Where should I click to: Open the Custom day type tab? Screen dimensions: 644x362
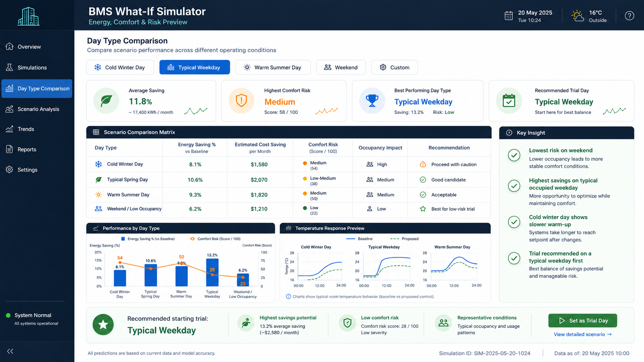tap(394, 67)
